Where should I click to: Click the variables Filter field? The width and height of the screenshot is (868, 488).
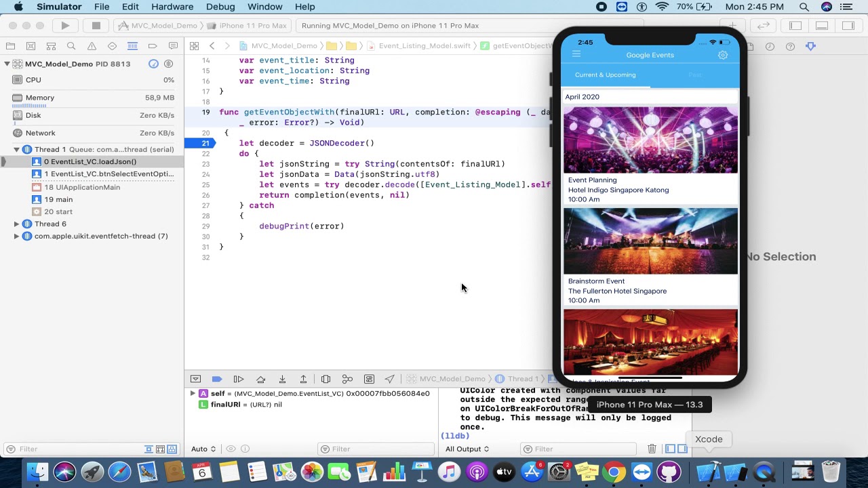click(375, 449)
